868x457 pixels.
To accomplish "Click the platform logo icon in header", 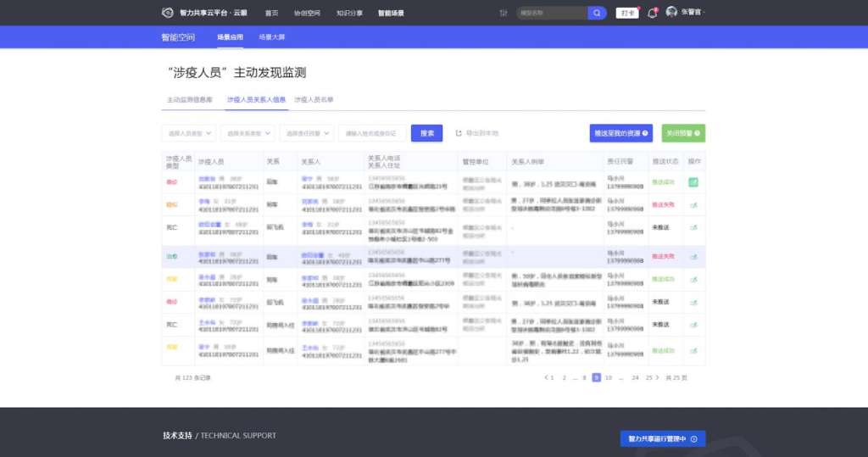I will point(167,13).
